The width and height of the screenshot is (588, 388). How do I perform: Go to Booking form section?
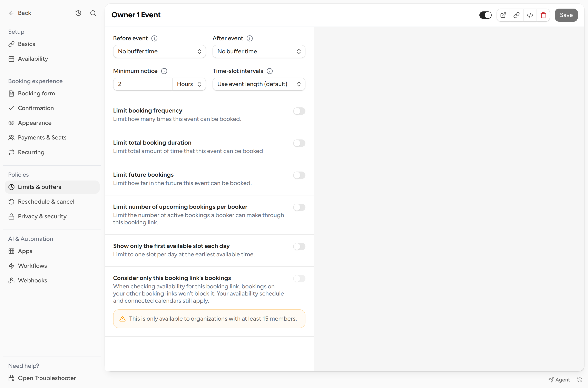52,94
